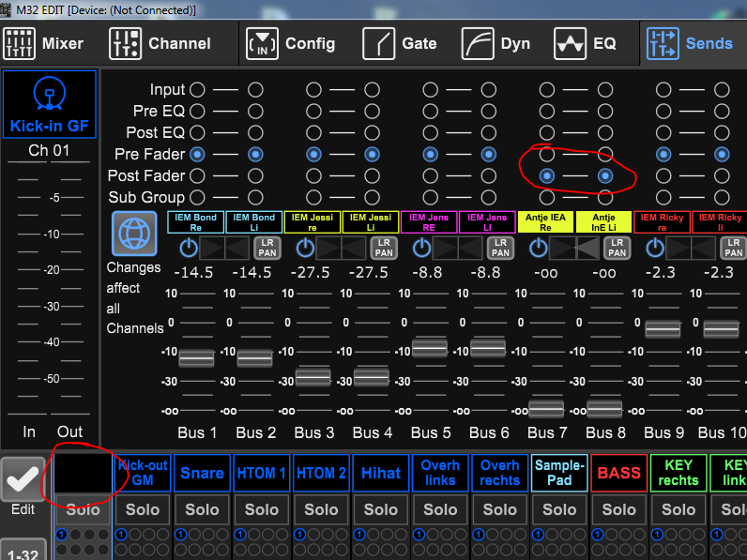Solo the BASS channel
The height and width of the screenshot is (560, 747).
(618, 509)
